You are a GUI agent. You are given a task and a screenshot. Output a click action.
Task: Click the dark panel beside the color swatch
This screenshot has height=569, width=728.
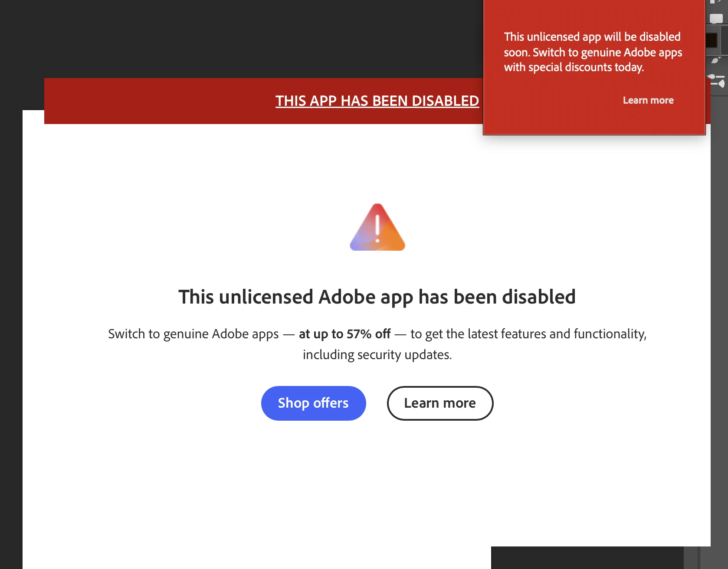pyautogui.click(x=724, y=40)
